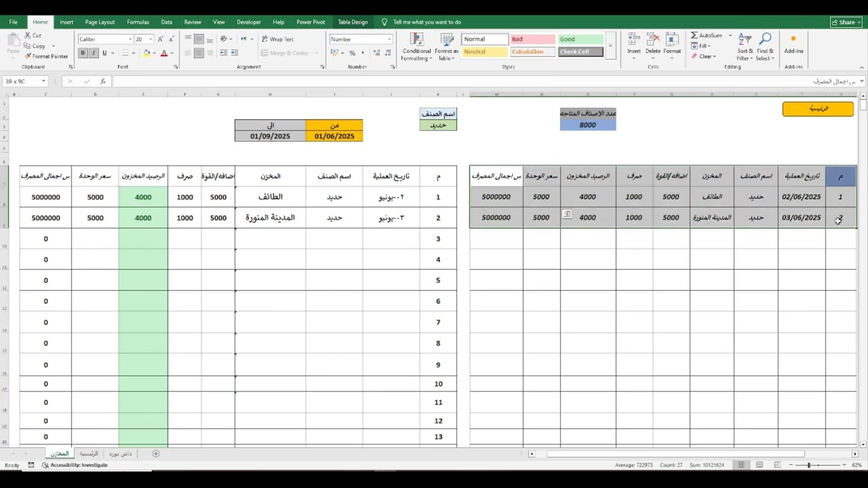Click the Fill Color paint bucket icon
This screenshot has height=488, width=868.
(147, 53)
